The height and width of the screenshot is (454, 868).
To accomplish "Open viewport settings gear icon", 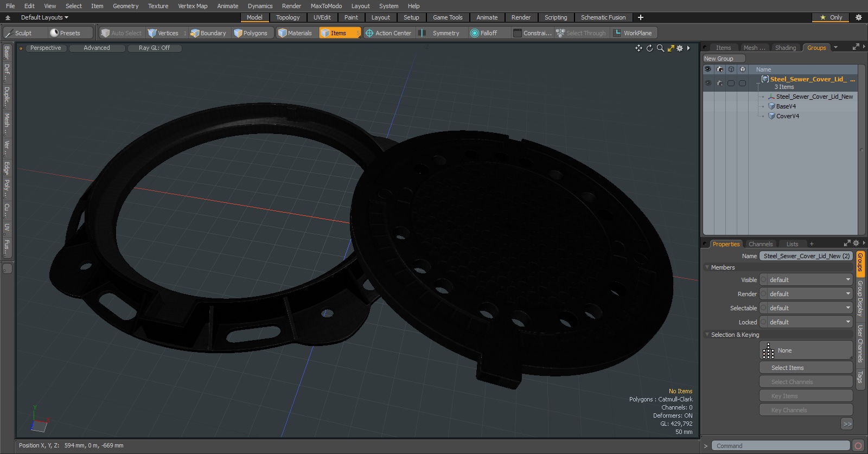I will pyautogui.click(x=680, y=48).
